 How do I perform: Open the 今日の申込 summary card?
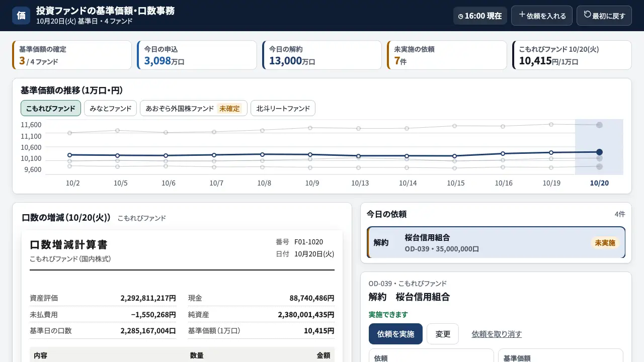[197, 55]
